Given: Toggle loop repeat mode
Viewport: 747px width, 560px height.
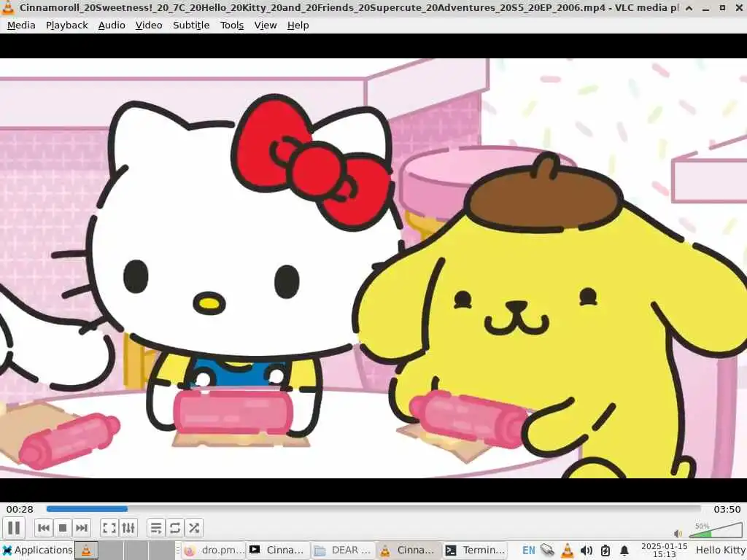Looking at the screenshot, I should pyautogui.click(x=175, y=528).
